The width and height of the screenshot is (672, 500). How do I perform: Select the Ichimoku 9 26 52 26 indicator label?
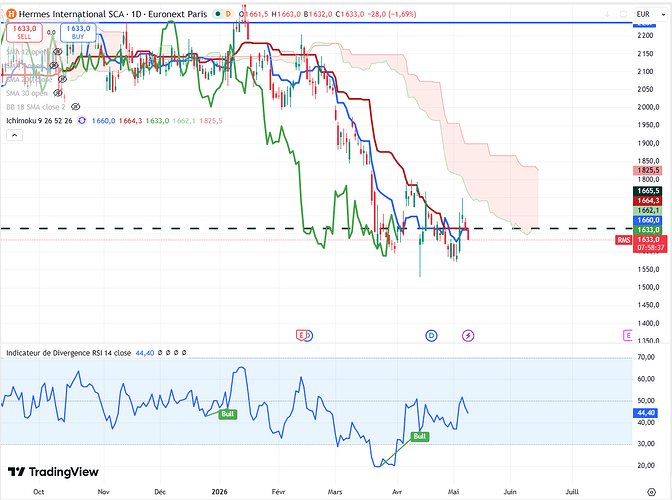pyautogui.click(x=39, y=121)
